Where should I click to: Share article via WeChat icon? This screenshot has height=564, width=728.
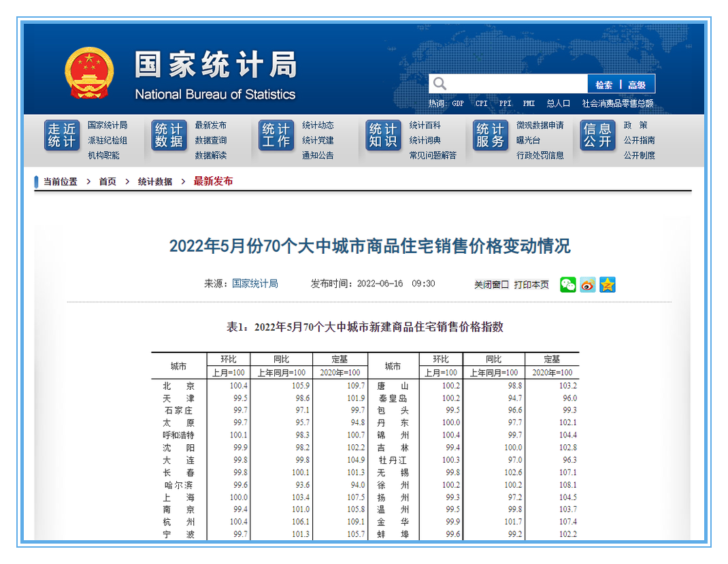pyautogui.click(x=568, y=284)
